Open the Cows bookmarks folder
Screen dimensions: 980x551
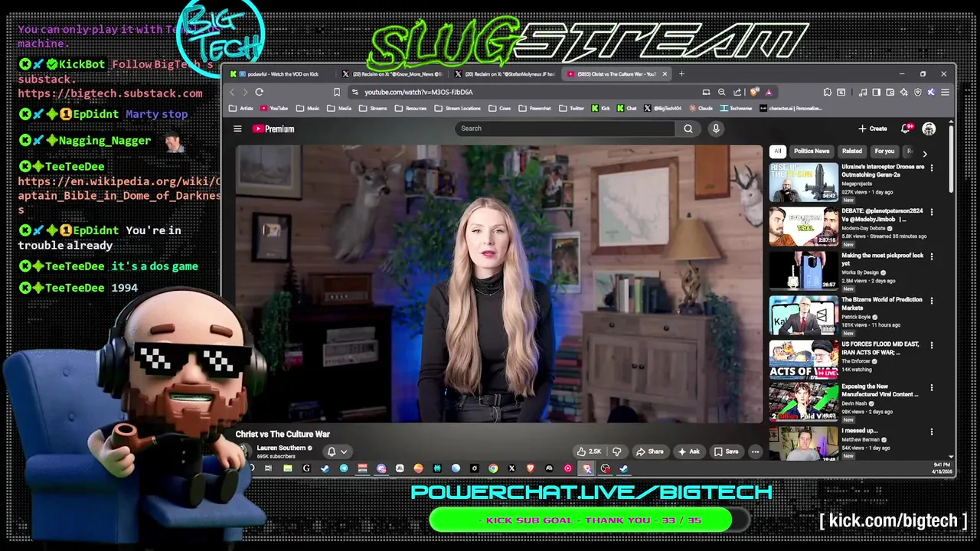pyautogui.click(x=500, y=109)
